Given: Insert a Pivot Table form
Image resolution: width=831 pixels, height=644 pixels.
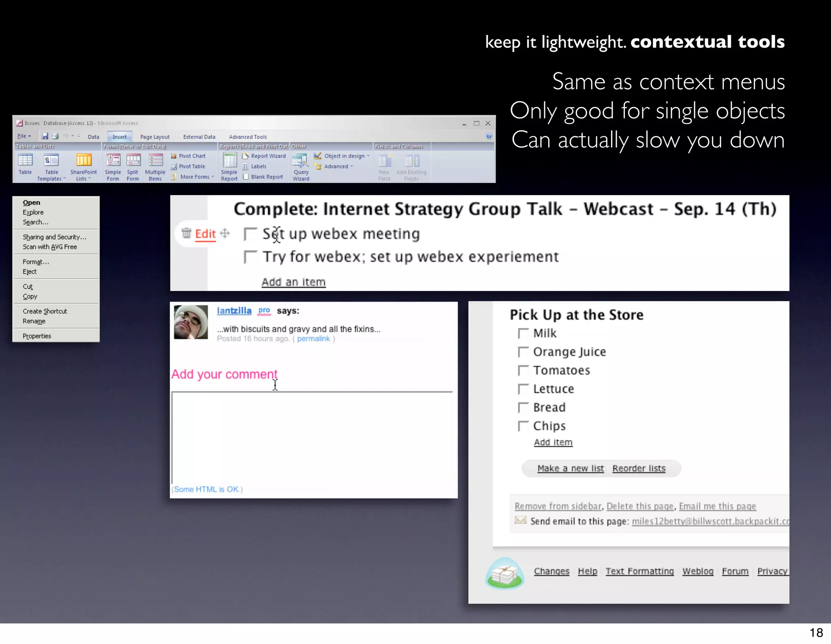Looking at the screenshot, I should pyautogui.click(x=188, y=166).
